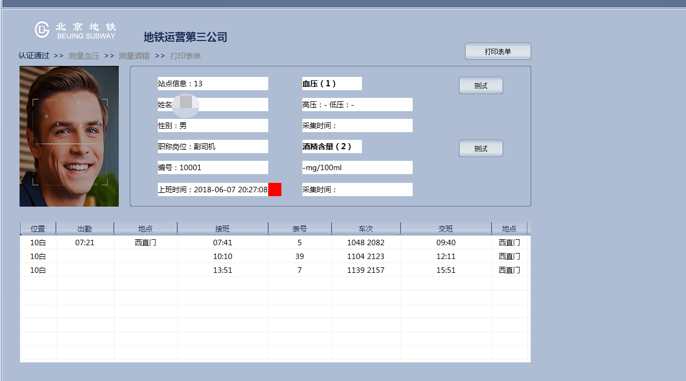Click the 位置 column header
The height and width of the screenshot is (381, 686).
[x=38, y=229]
